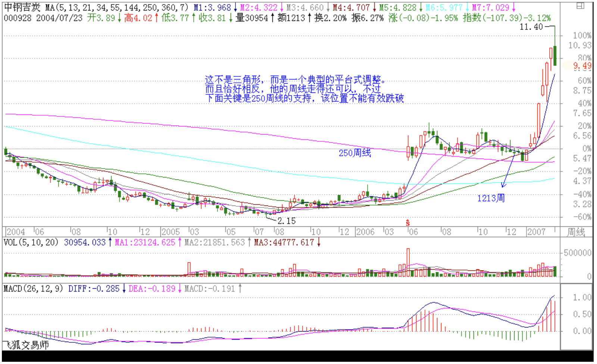Click the 1213周 annotation text
Screen dimensions: 597x364
tap(491, 198)
